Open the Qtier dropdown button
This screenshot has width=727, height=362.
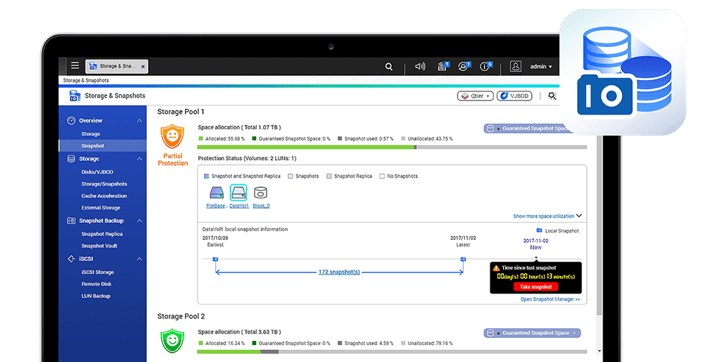475,96
